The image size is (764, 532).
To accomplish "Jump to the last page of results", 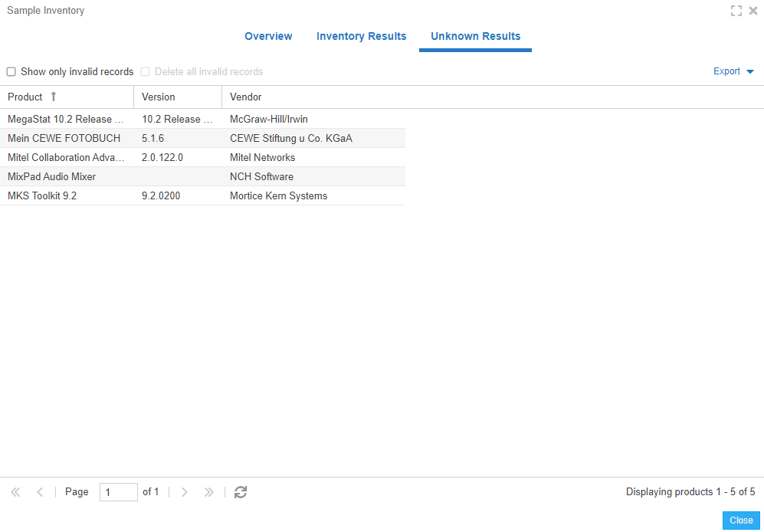I will click(x=208, y=492).
